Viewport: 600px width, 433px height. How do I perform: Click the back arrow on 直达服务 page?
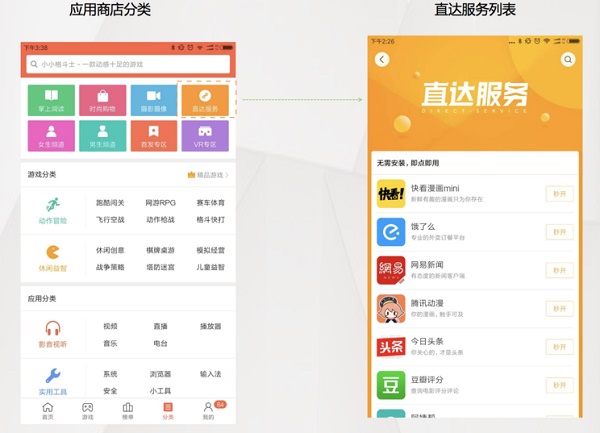point(382,60)
